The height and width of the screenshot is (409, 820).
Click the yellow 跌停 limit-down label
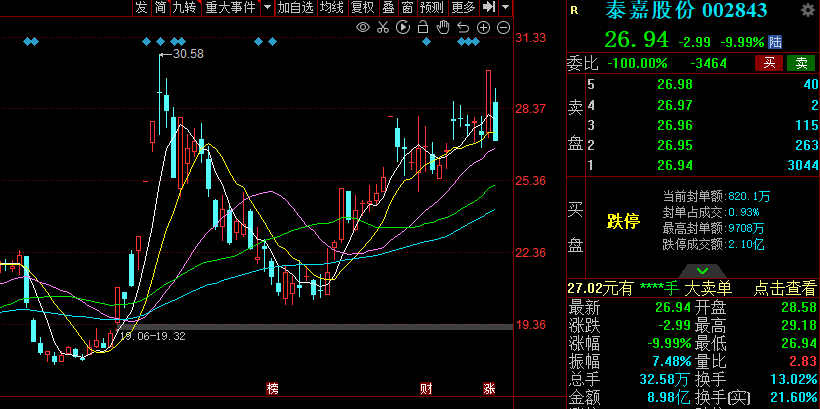click(623, 221)
